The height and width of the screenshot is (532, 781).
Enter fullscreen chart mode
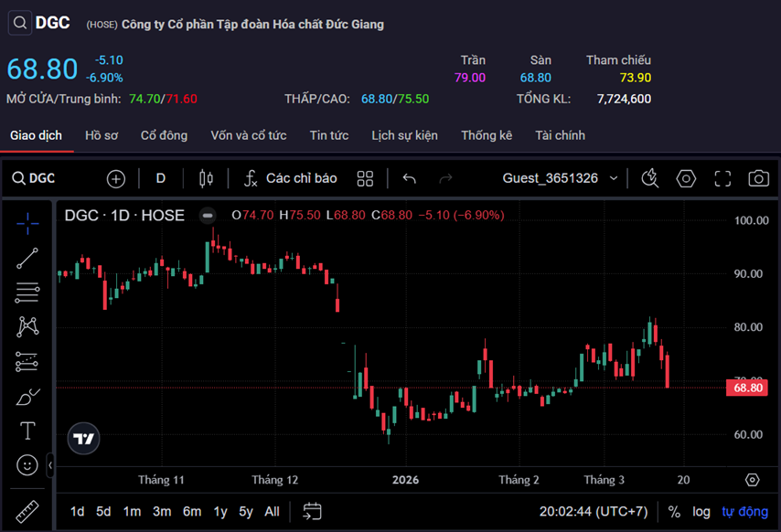[722, 178]
